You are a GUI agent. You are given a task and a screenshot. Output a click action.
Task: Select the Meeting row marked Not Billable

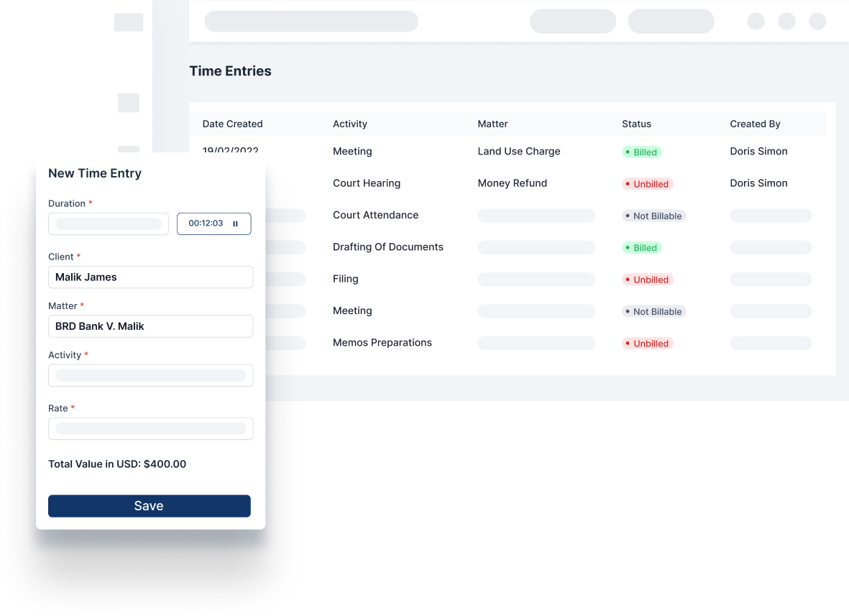click(352, 311)
